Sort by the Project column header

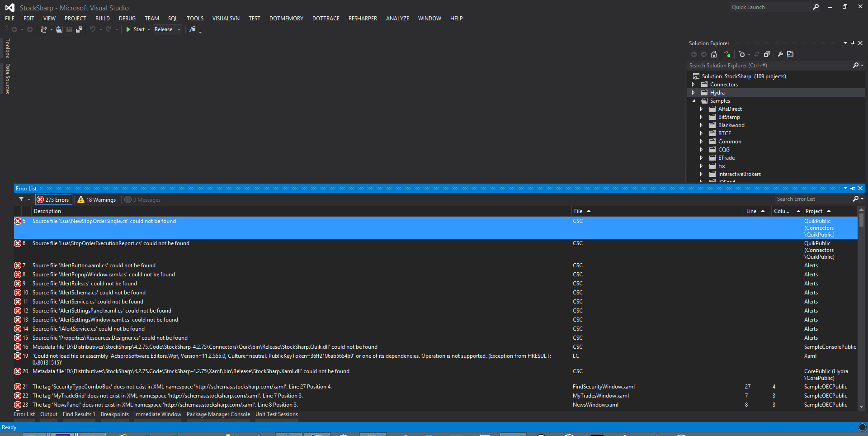pyautogui.click(x=830, y=211)
